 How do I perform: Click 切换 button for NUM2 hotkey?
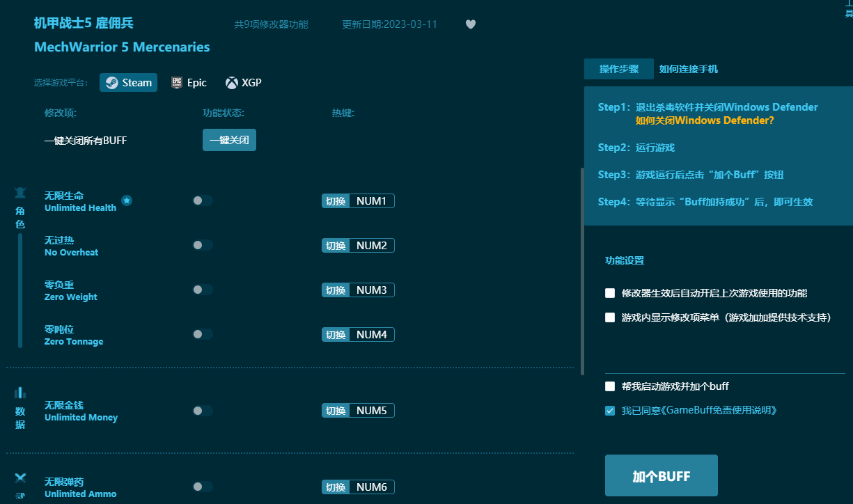click(x=336, y=246)
